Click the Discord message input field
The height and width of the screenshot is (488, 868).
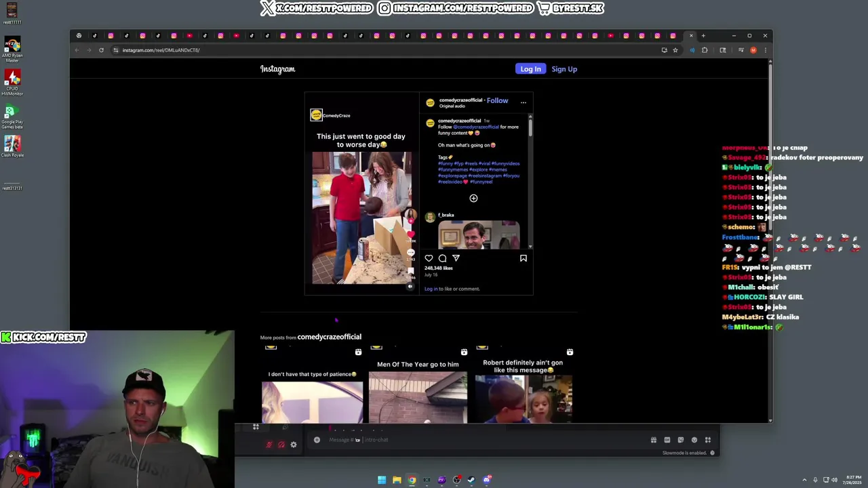coord(481,440)
